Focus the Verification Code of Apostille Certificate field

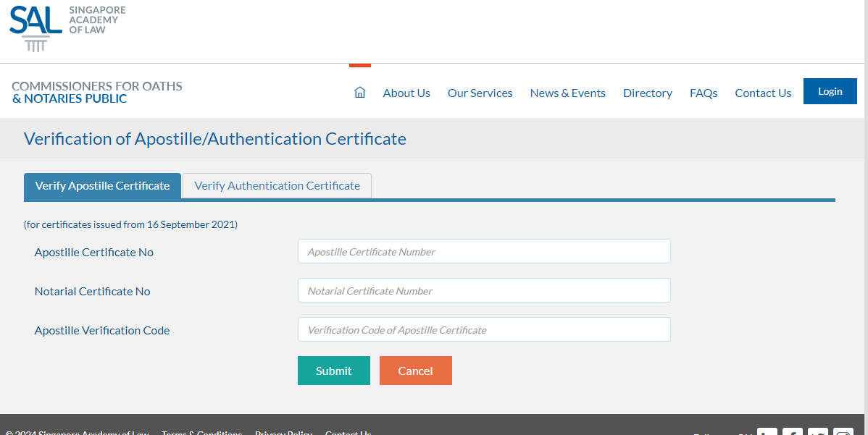tap(484, 330)
